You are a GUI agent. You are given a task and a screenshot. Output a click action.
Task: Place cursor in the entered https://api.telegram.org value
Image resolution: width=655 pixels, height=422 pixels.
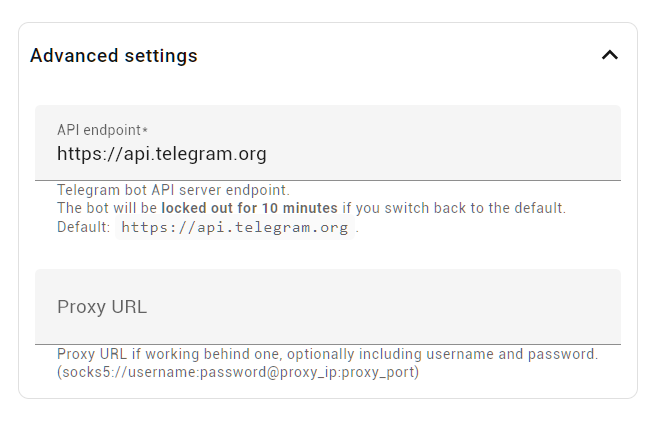coord(161,154)
